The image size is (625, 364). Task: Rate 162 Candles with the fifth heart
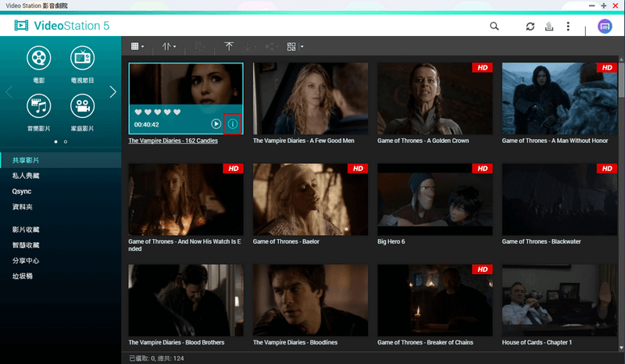(177, 112)
